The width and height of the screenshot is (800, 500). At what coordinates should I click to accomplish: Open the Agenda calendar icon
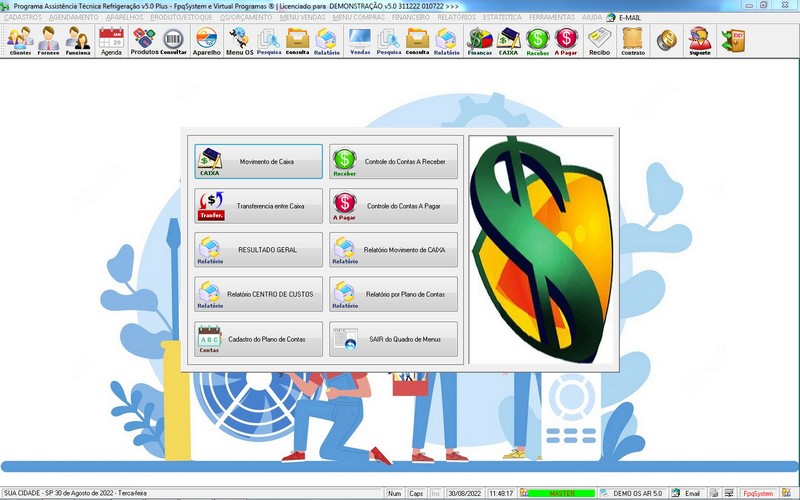[x=111, y=40]
